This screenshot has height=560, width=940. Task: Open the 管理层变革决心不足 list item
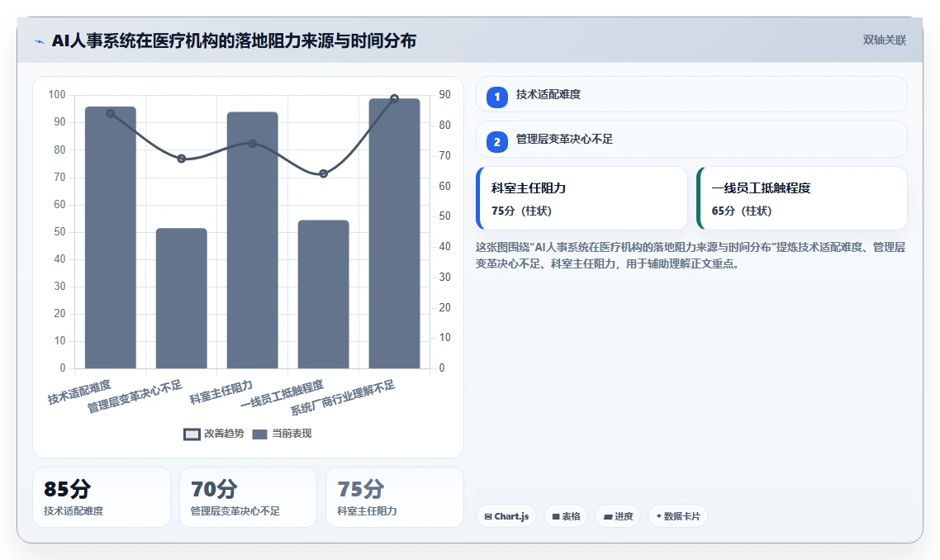(691, 140)
